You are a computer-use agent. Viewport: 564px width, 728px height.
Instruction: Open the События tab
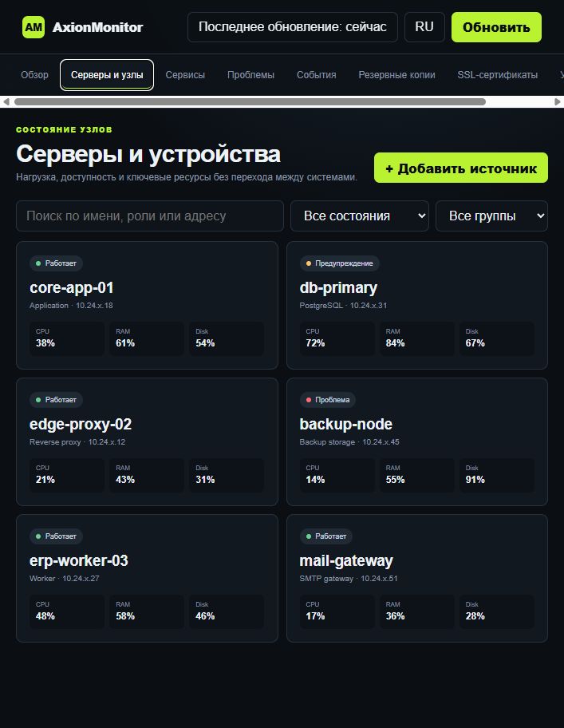pyautogui.click(x=317, y=75)
